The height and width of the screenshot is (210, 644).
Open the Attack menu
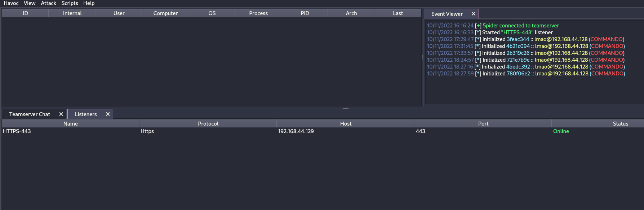(48, 3)
